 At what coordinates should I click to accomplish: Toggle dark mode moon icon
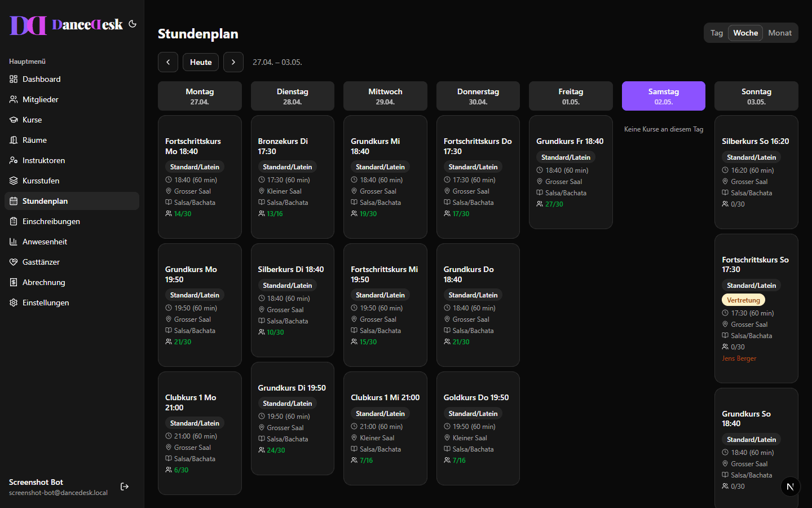click(x=133, y=24)
